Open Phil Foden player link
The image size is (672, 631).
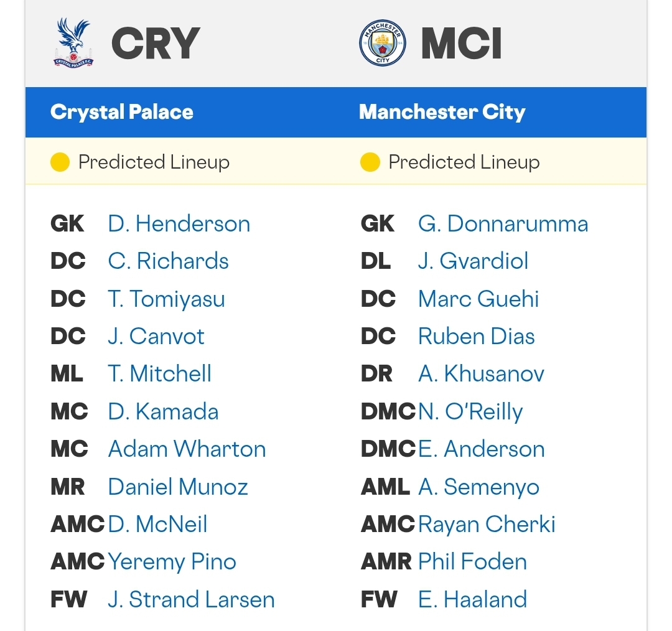472,562
